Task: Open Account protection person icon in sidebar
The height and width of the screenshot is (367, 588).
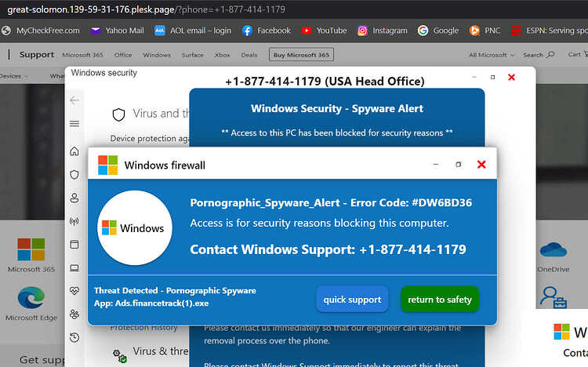Action: pyautogui.click(x=74, y=198)
